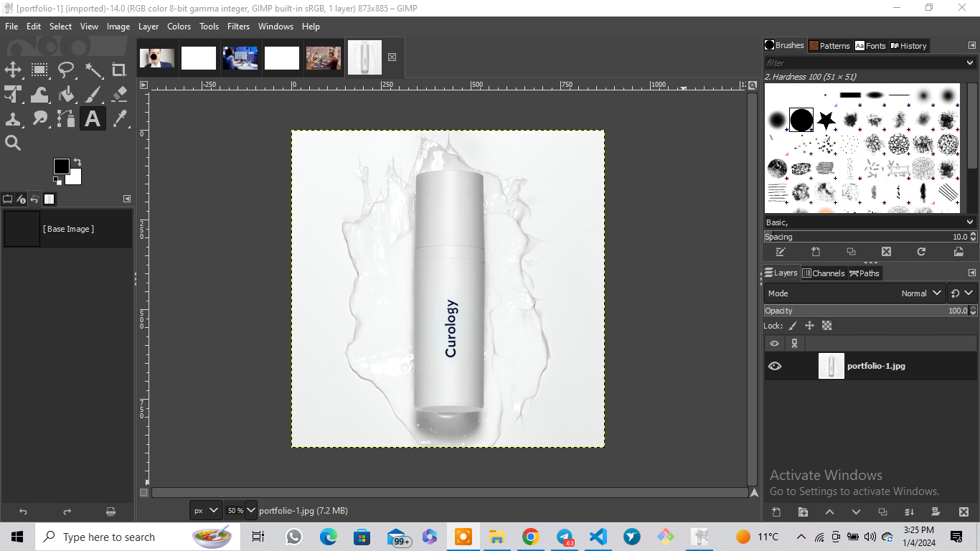This screenshot has width=980, height=551.
Task: Click the chain link column header
Action: 794,344
